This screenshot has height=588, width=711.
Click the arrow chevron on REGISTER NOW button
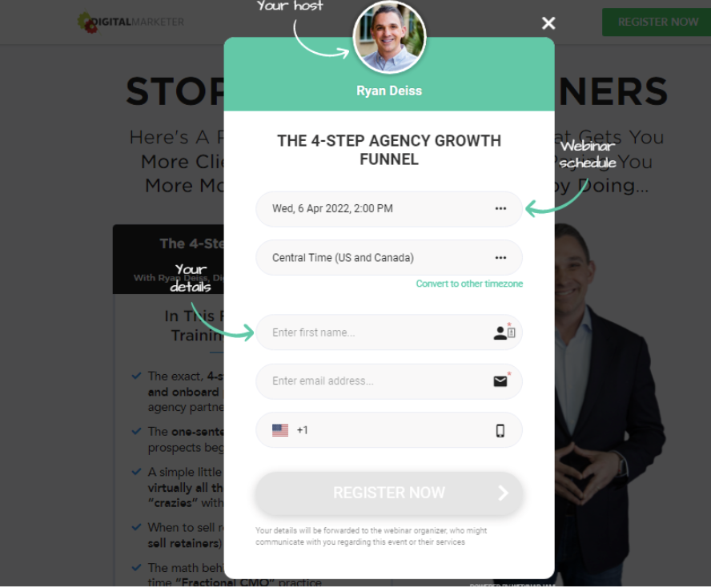click(503, 493)
